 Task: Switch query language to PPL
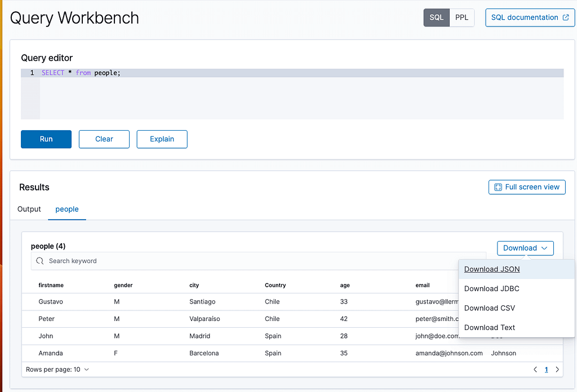tap(461, 17)
